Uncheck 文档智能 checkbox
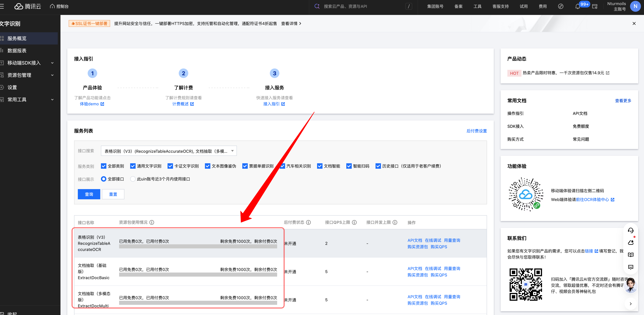644x315 pixels. coord(320,166)
